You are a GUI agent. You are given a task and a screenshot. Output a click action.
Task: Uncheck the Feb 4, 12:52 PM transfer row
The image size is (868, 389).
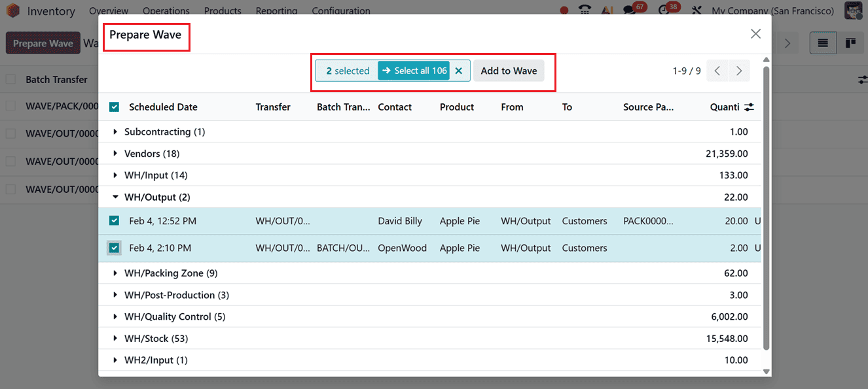114,221
